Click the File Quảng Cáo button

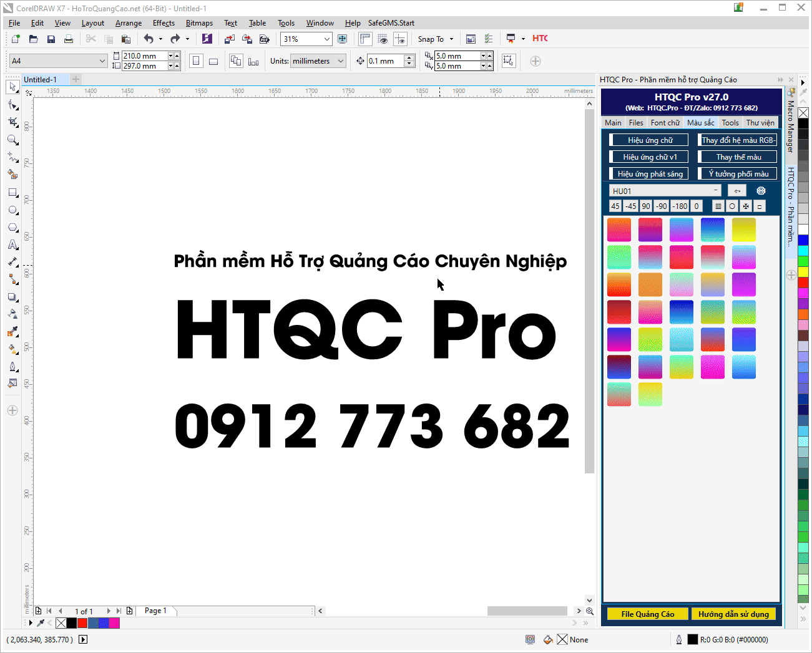coord(647,614)
